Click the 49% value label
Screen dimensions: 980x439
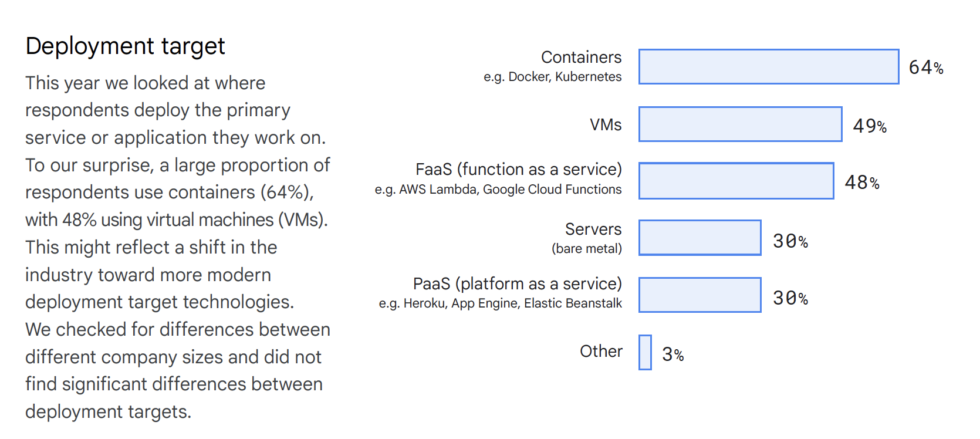click(x=870, y=126)
